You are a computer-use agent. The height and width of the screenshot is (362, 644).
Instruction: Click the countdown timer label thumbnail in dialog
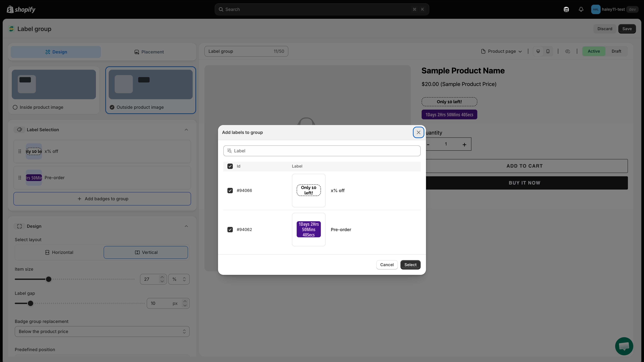click(x=309, y=229)
